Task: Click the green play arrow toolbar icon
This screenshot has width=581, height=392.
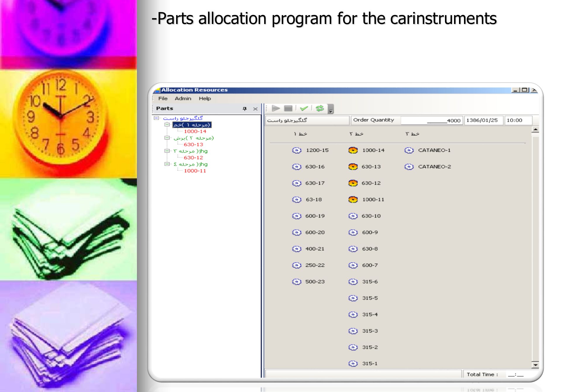Action: [x=276, y=109]
